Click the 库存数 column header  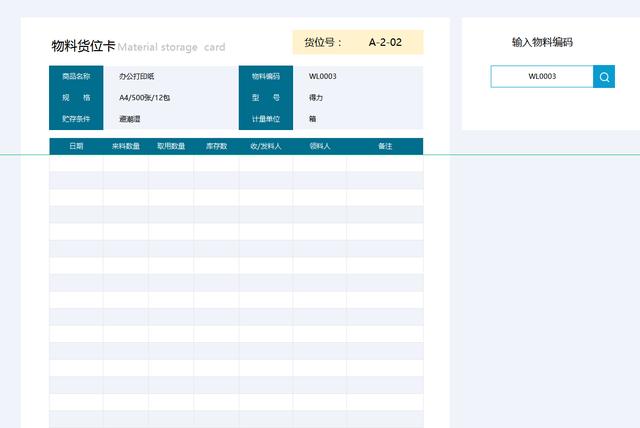pos(216,146)
